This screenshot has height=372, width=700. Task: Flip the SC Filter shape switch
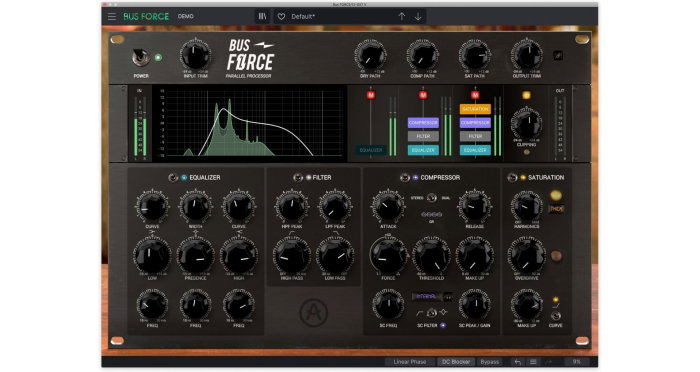coord(431,313)
